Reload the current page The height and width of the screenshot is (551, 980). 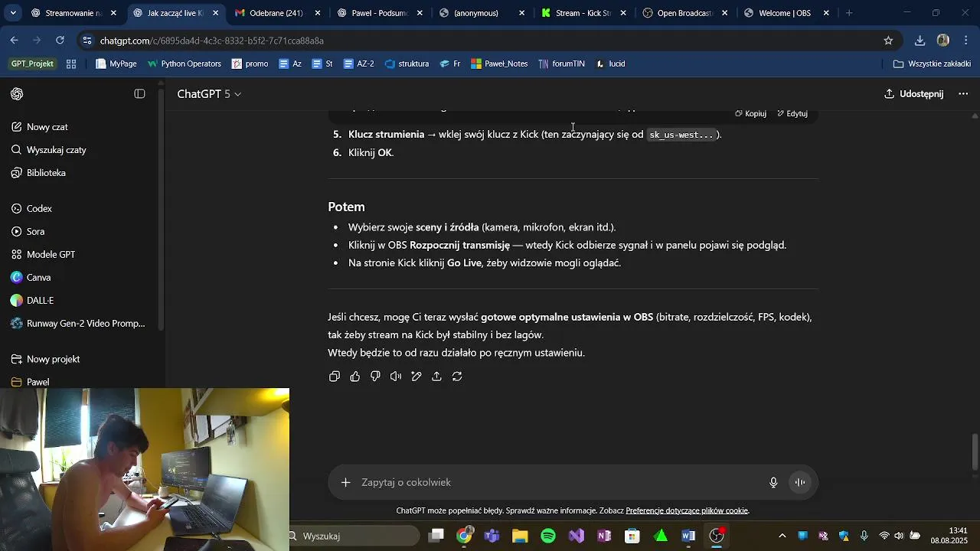pos(60,41)
